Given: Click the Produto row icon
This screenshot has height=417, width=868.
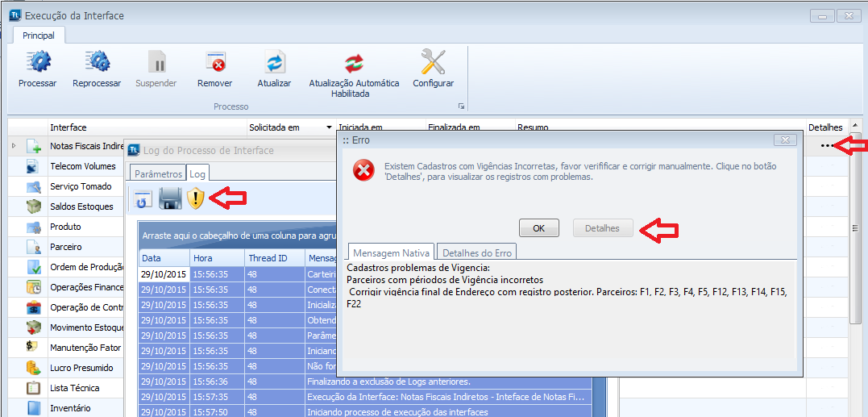Looking at the screenshot, I should [34, 227].
